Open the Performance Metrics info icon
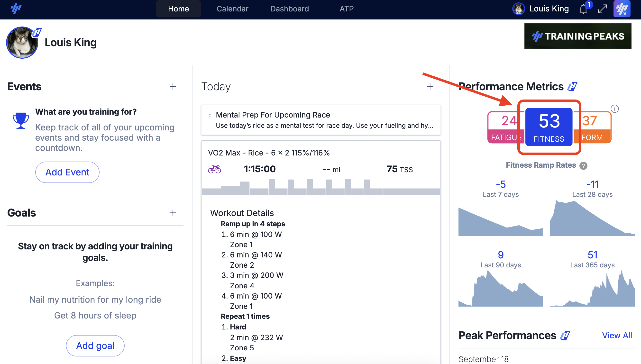The height and width of the screenshot is (364, 641). point(615,109)
